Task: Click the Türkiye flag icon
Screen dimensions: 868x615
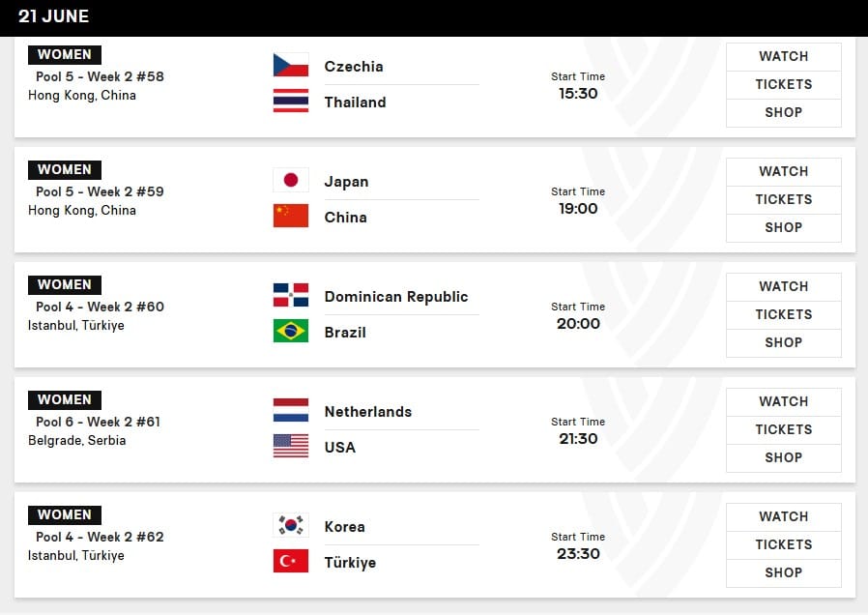Action: [x=291, y=562]
